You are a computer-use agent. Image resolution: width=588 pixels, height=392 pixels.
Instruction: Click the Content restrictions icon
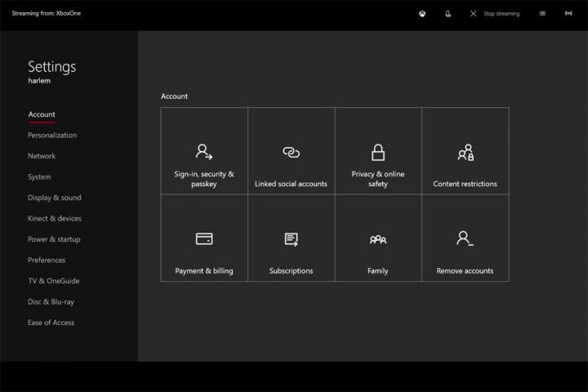465,152
